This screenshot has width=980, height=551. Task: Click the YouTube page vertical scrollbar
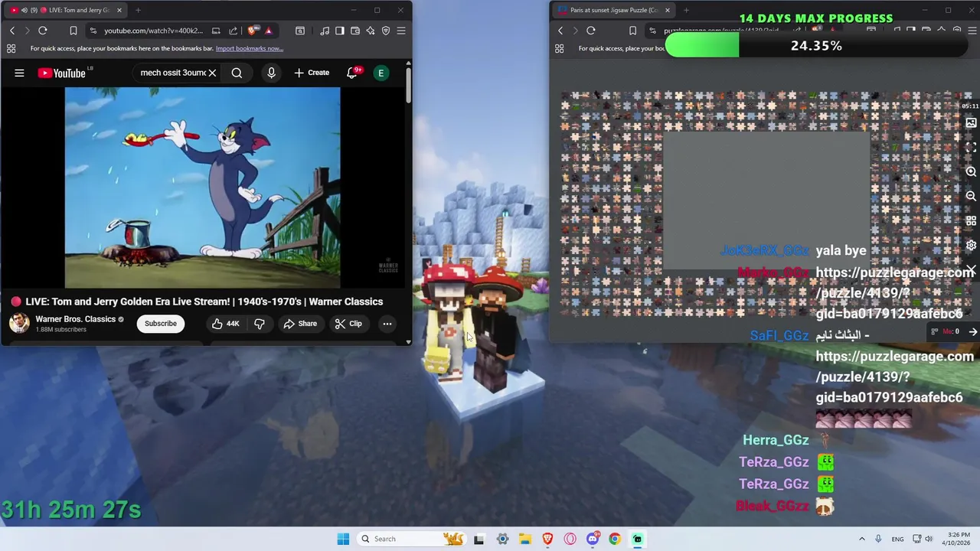(408, 86)
